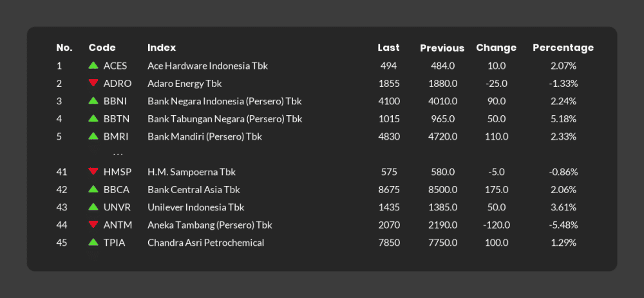644x298 pixels.
Task: Click the Last column header
Action: click(x=388, y=48)
